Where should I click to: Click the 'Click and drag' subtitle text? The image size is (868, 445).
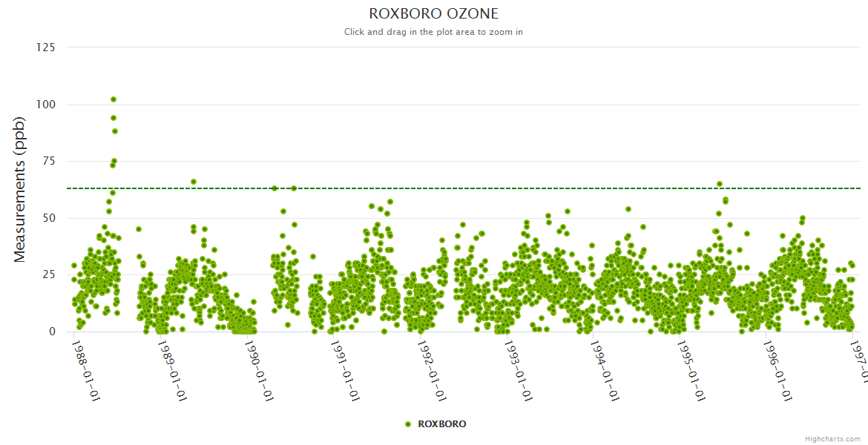[433, 32]
